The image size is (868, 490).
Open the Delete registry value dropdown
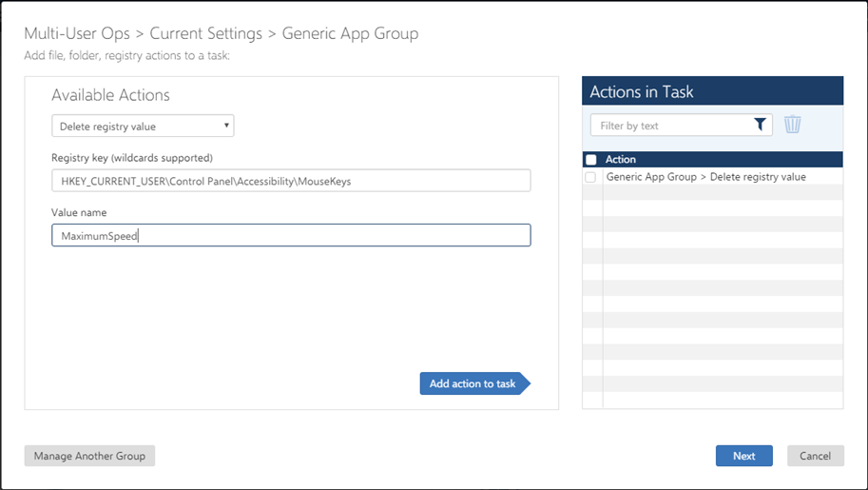tap(143, 126)
